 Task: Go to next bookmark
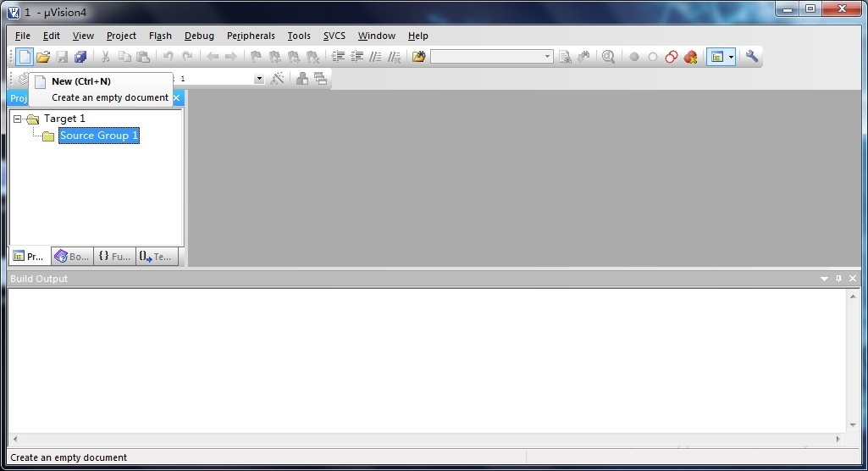pos(293,57)
